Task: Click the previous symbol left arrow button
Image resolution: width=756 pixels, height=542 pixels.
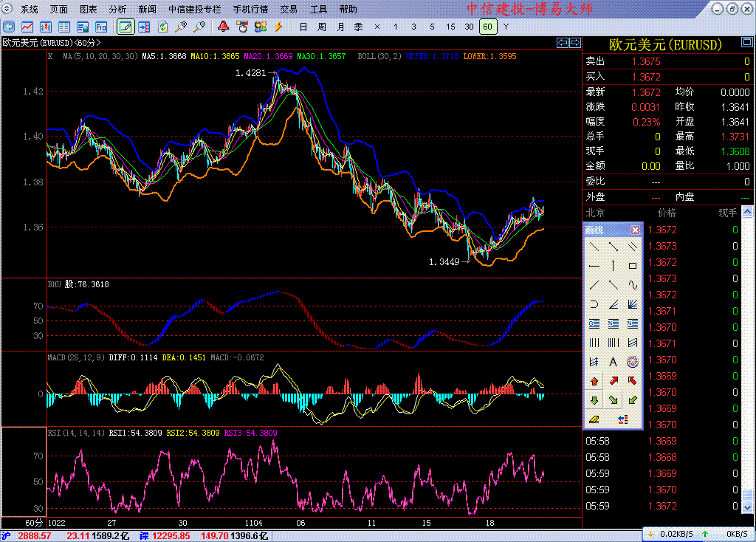Action: tap(563, 43)
